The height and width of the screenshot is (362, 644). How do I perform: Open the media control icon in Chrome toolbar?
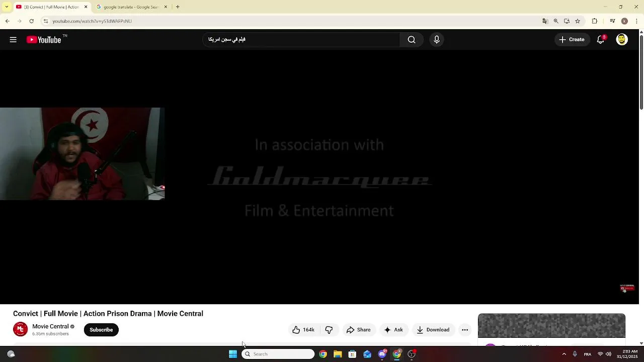tap(612, 21)
